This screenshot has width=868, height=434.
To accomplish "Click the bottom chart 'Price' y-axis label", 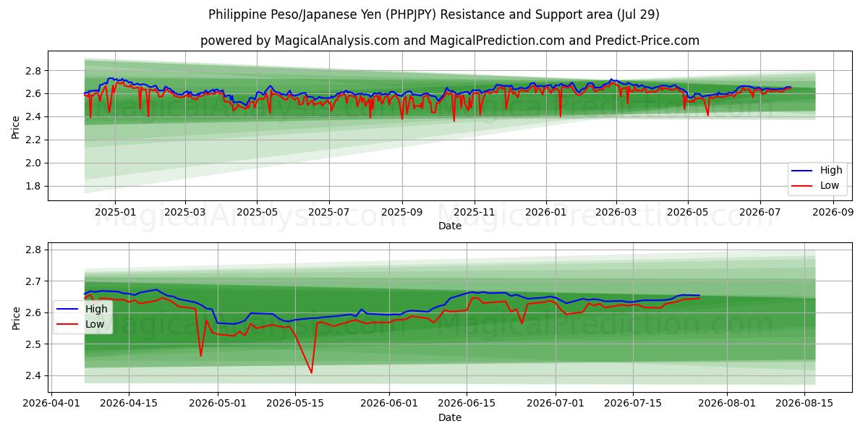I will tap(16, 318).
